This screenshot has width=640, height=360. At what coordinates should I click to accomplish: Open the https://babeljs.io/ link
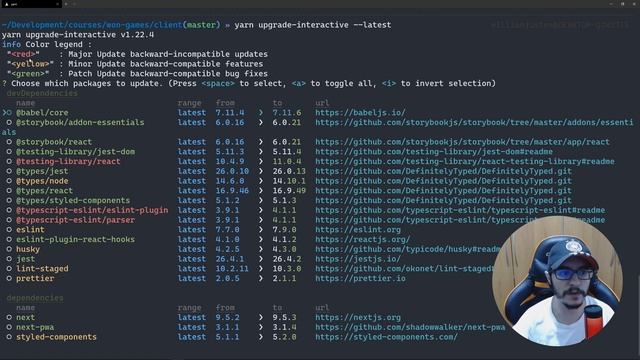tap(360, 113)
